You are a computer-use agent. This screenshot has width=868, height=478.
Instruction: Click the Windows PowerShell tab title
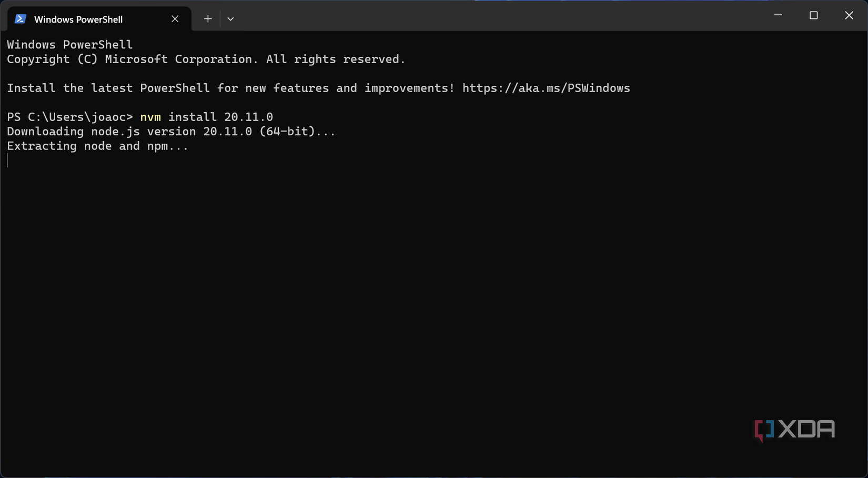(78, 19)
